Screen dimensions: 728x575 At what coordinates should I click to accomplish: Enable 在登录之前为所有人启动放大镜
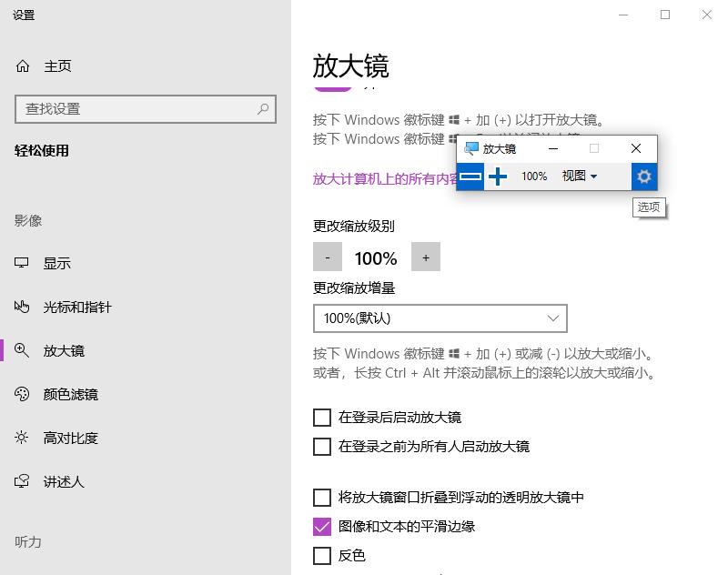coord(322,447)
